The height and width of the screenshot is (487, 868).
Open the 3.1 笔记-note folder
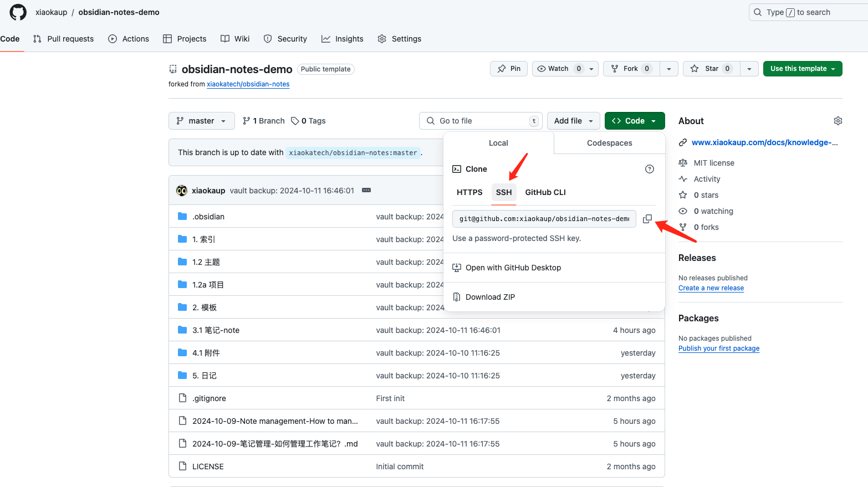coord(216,330)
